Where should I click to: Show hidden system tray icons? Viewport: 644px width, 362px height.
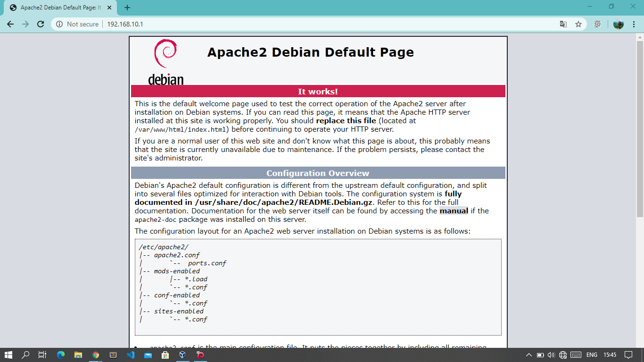pos(529,355)
